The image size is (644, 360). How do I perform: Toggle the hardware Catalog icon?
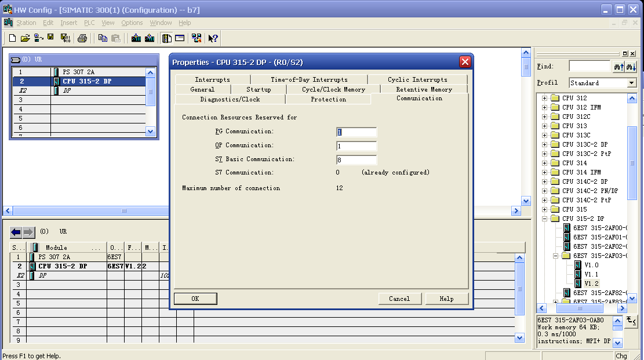[x=167, y=38]
